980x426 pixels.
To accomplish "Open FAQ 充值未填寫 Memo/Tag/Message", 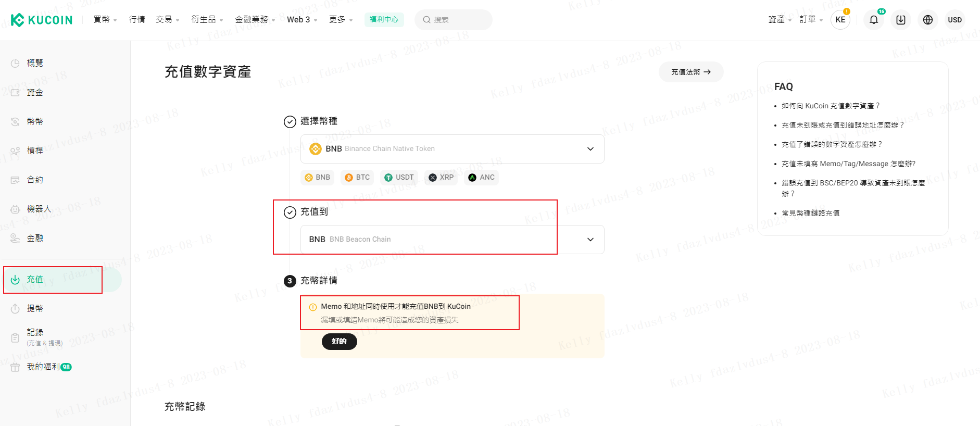I will [848, 164].
